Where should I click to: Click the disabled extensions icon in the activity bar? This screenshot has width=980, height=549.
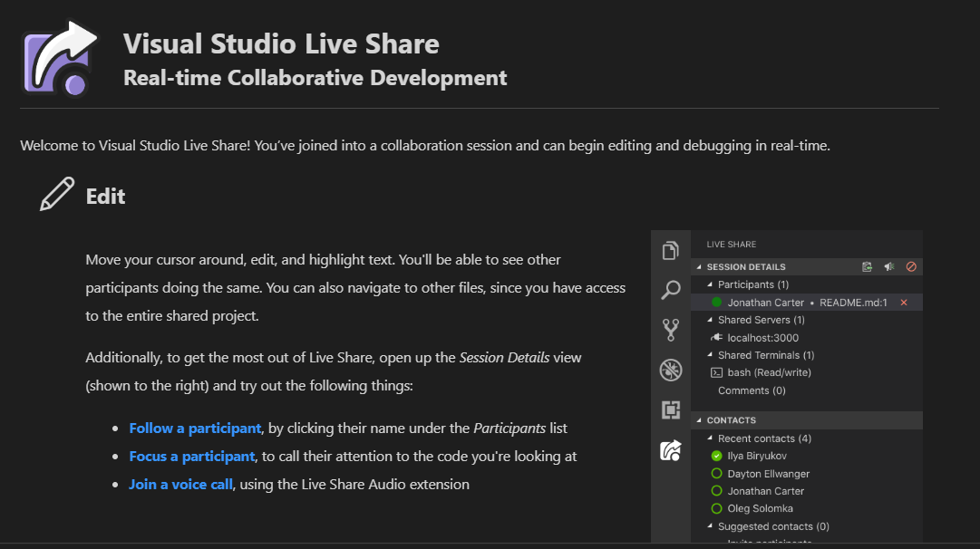670,370
